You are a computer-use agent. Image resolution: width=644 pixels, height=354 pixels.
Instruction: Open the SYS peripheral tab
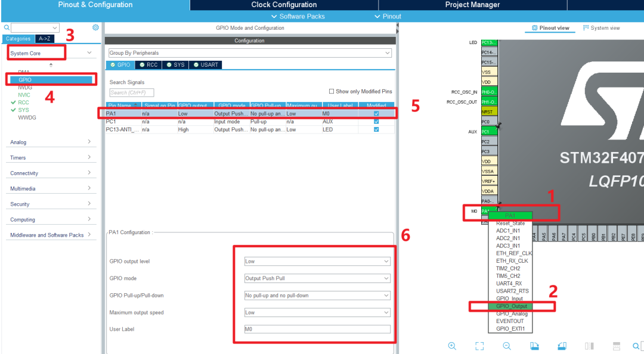point(175,65)
